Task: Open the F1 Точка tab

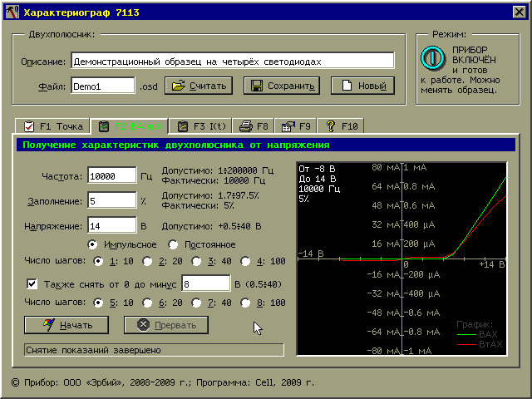Action: (x=53, y=126)
